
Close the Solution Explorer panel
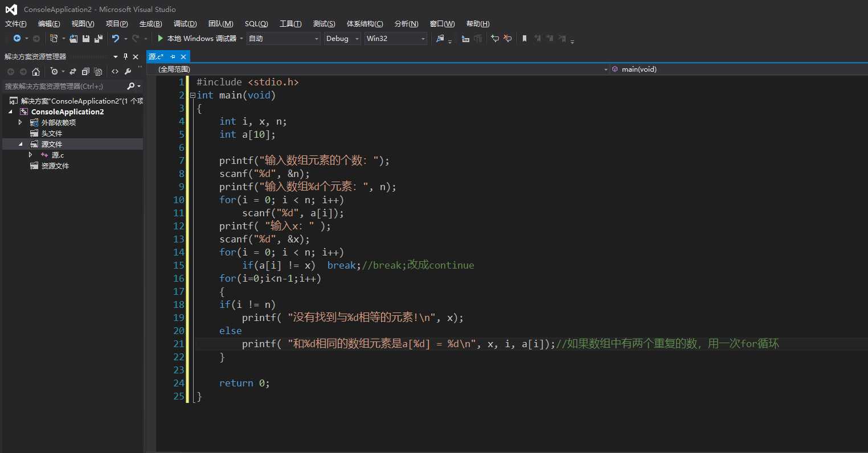coord(136,57)
